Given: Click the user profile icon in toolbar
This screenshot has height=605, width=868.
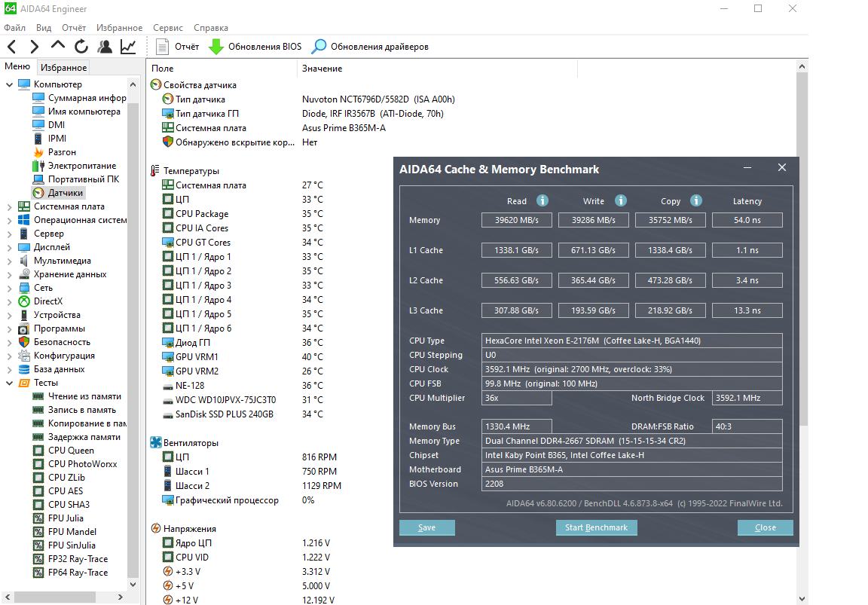Looking at the screenshot, I should pyautogui.click(x=105, y=47).
